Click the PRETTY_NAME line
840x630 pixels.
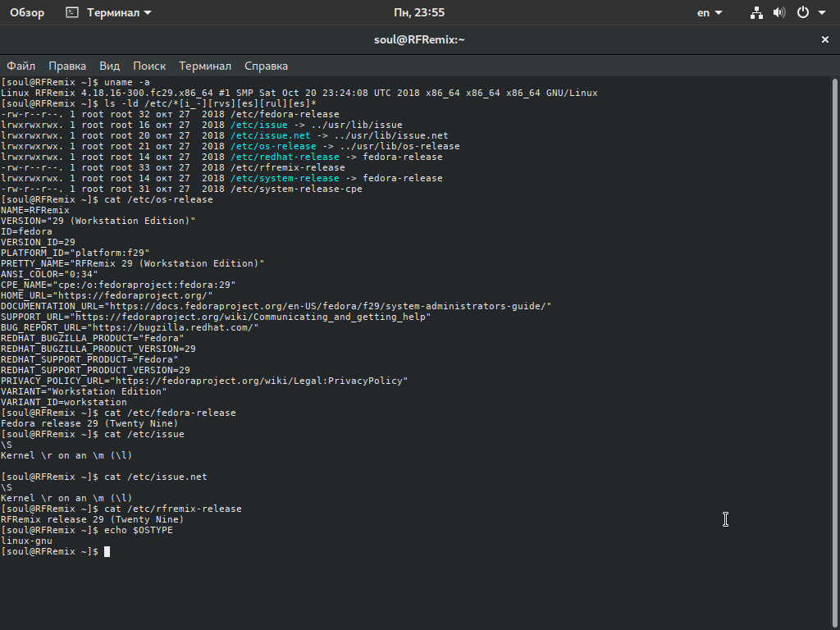click(133, 263)
